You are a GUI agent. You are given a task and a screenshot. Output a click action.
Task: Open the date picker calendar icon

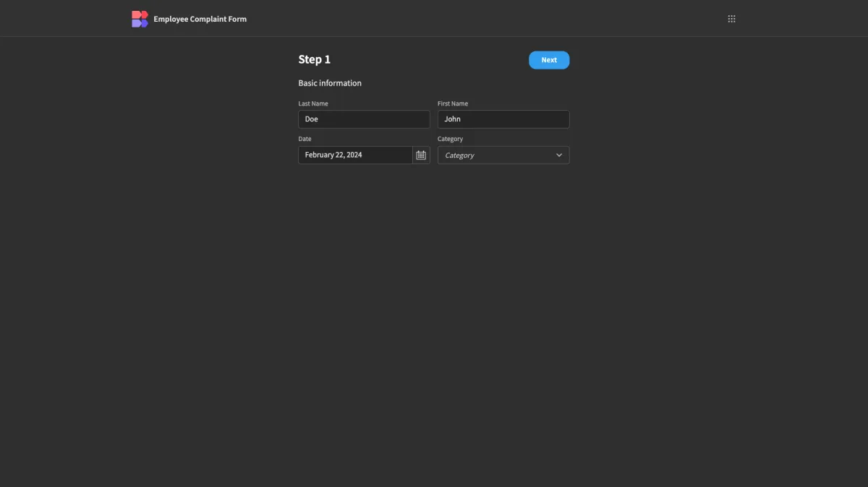click(x=421, y=155)
